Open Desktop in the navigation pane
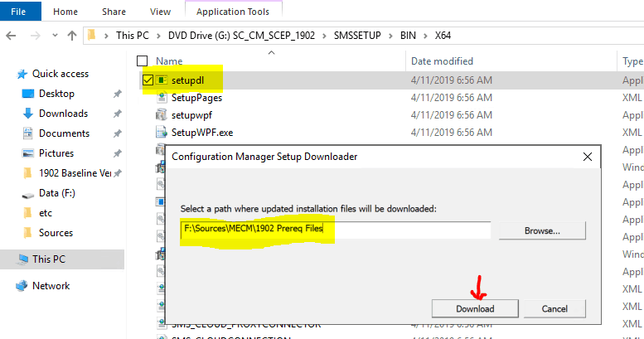Screen dimensions: 644x339 point(56,94)
